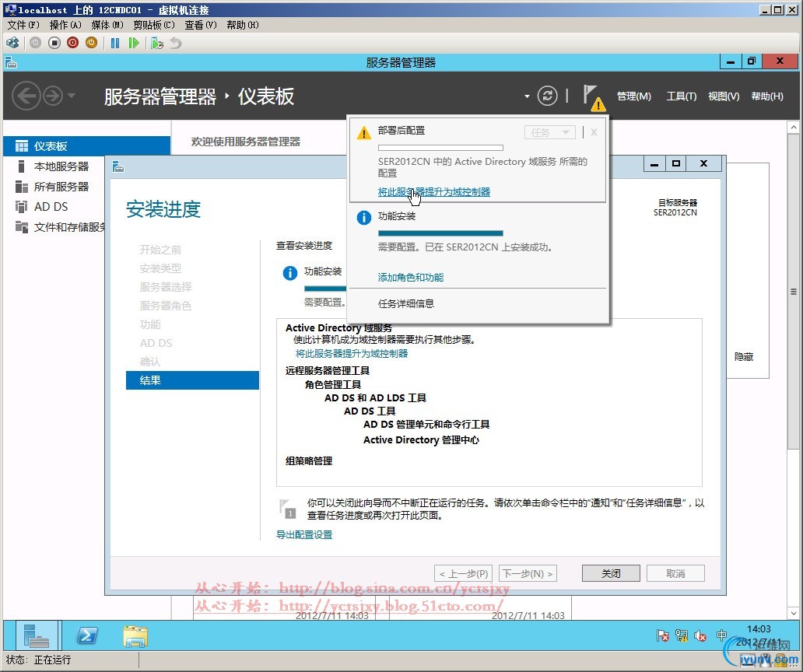Click the Checkpoint snapshot toolbar icon
This screenshot has height=672, width=803.
click(157, 43)
